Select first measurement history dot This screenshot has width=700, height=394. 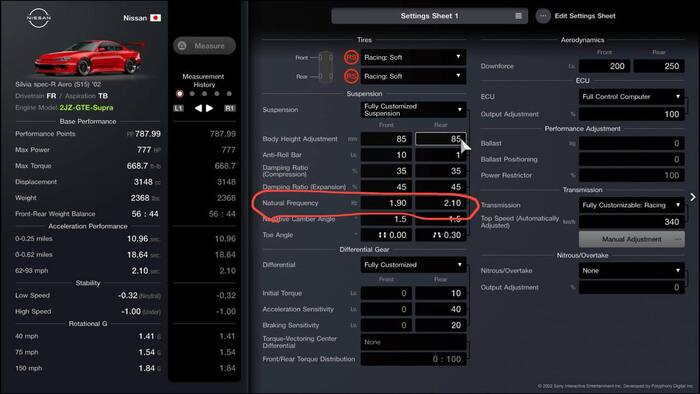tap(179, 94)
